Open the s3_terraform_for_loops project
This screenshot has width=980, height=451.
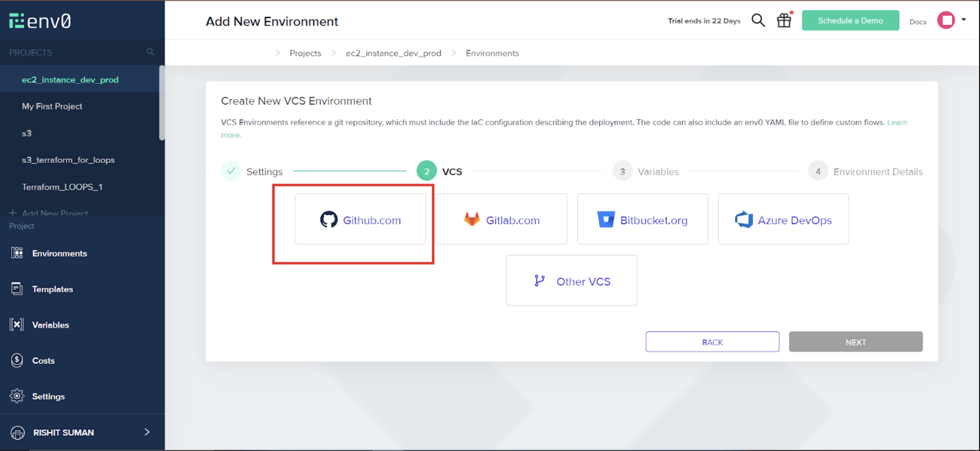pos(68,160)
